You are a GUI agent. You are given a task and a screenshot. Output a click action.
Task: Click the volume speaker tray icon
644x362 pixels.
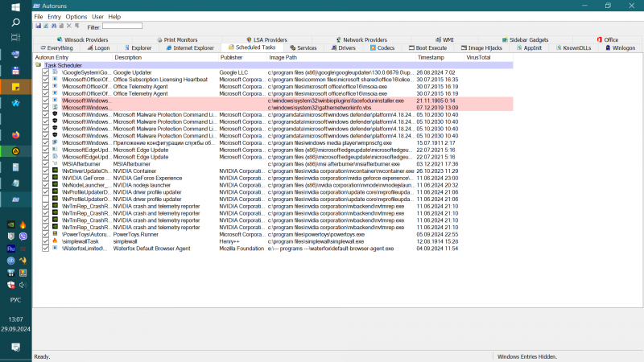coord(23,285)
